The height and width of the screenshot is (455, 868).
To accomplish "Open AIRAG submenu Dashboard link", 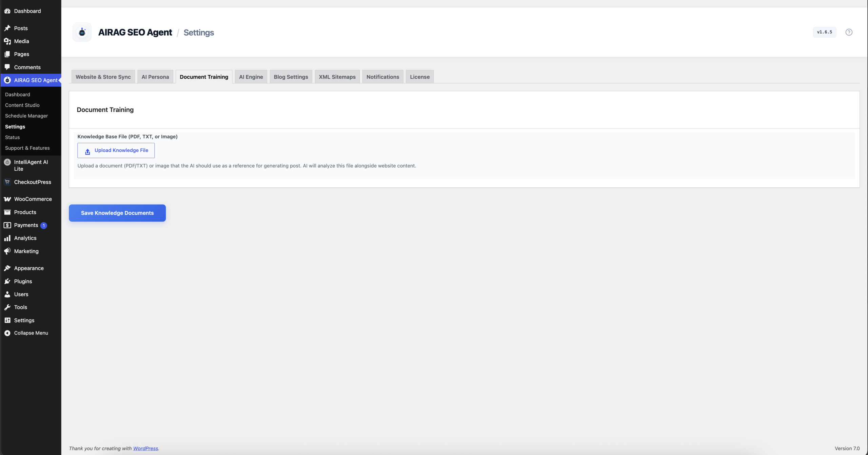I will coord(17,95).
